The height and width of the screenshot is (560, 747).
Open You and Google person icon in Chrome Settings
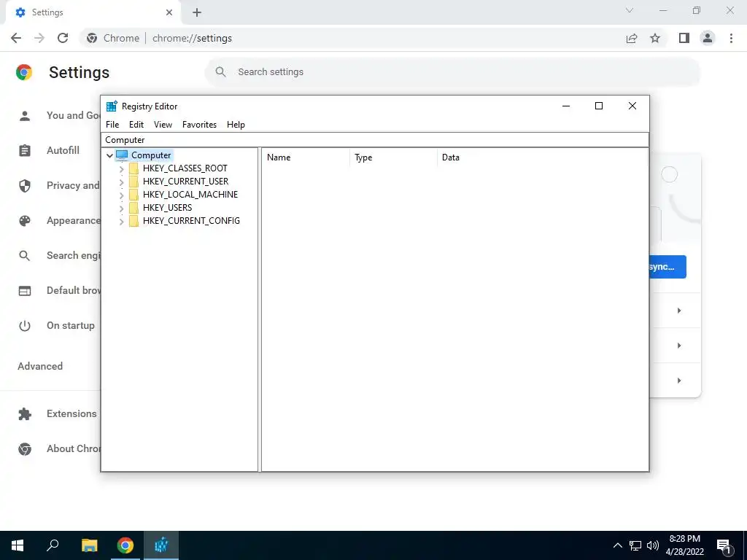pos(25,116)
